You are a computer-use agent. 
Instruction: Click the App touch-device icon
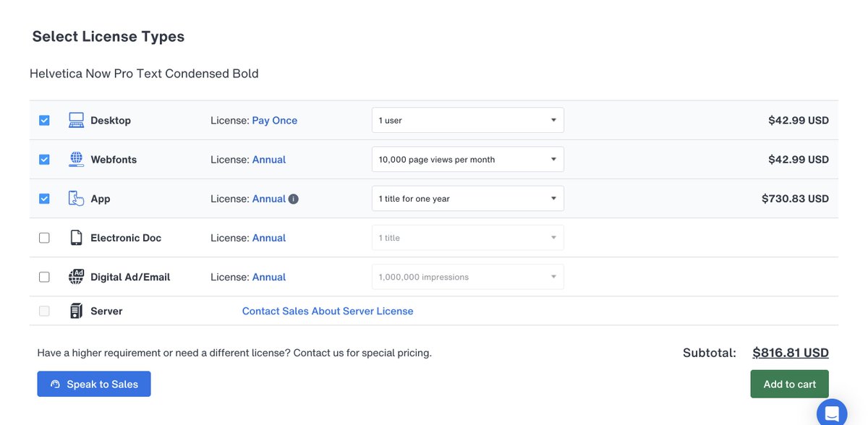click(x=76, y=199)
